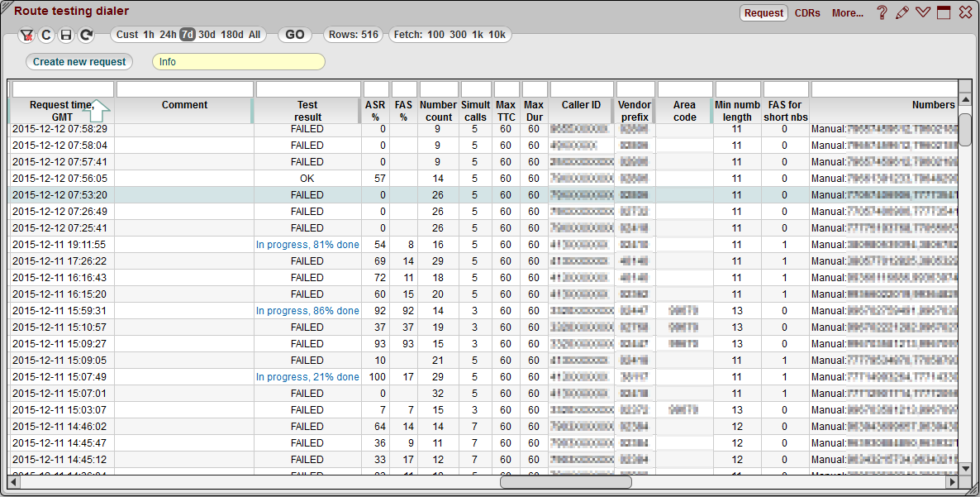Screen dimensions: 980x497
Task: Save current view with the disk icon
Action: point(66,35)
